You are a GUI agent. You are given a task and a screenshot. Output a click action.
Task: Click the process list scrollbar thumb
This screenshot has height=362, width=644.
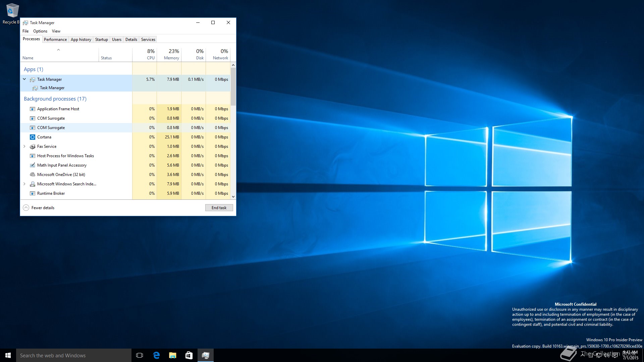point(233,86)
